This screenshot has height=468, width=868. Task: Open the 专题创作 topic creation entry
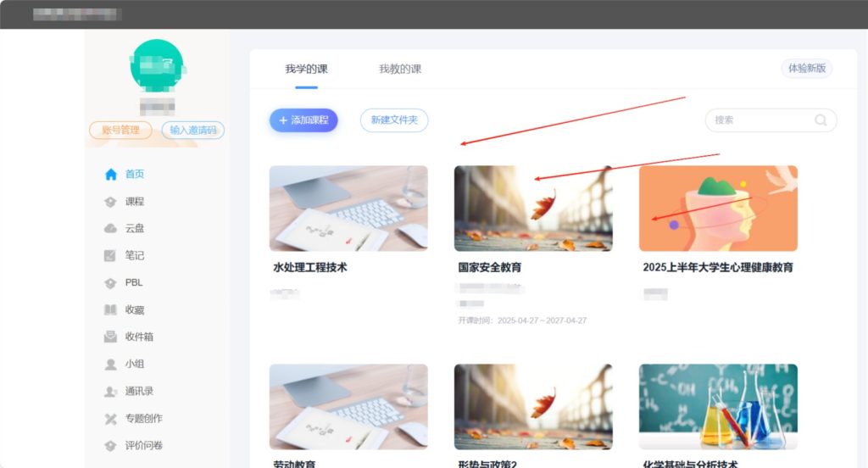click(143, 419)
